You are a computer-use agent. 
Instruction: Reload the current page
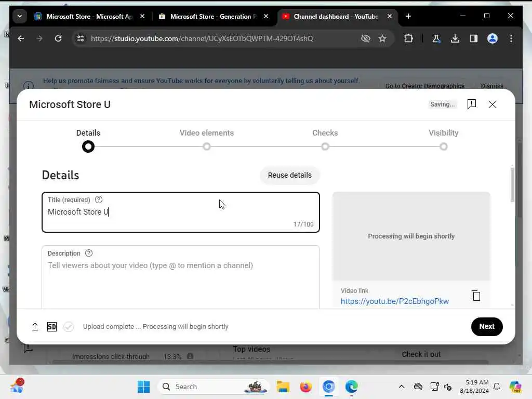[58, 38]
